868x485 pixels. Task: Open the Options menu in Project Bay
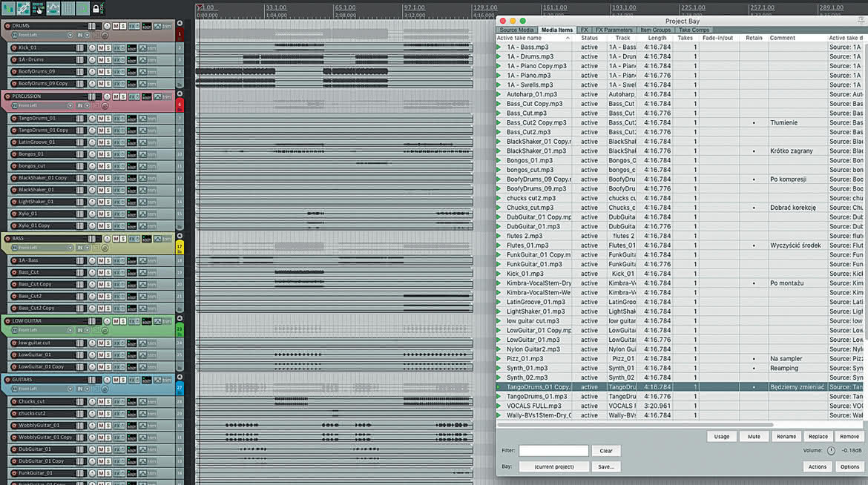click(x=849, y=466)
